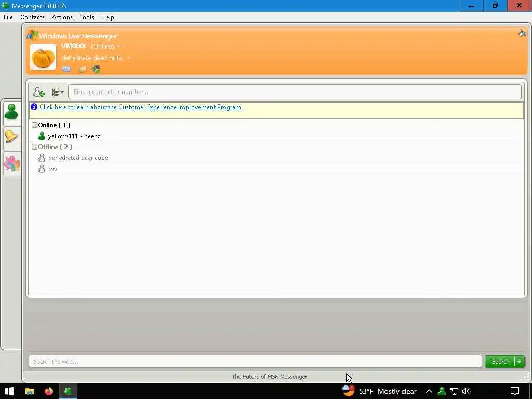
Task: Click yellows111's green online status icon
Action: tap(42, 136)
